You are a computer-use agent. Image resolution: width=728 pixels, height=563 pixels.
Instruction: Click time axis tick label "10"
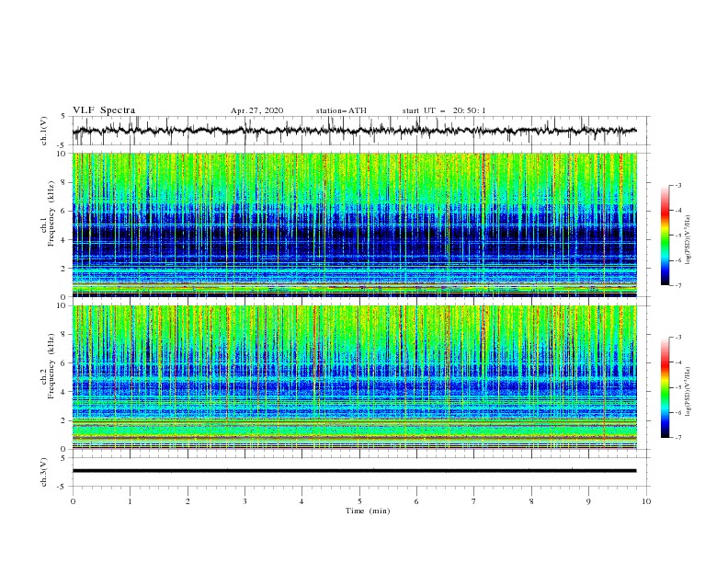pos(646,501)
